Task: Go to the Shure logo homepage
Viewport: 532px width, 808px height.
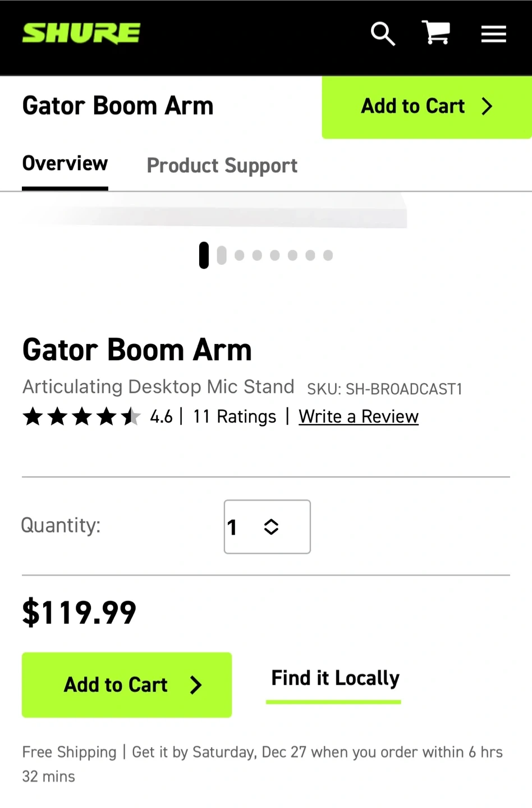Action: 81,33
